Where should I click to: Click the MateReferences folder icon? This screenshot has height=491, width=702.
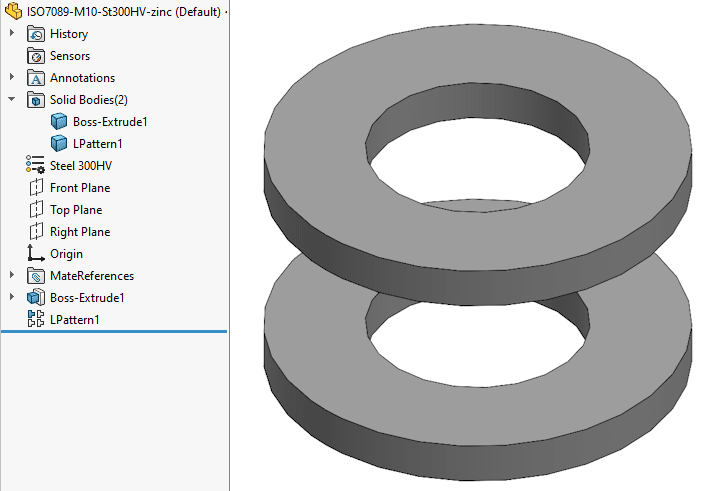[36, 276]
